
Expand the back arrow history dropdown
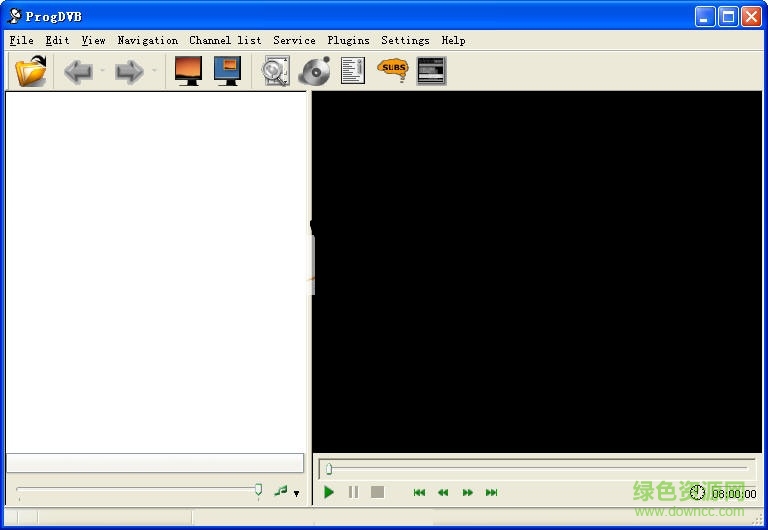[102, 71]
